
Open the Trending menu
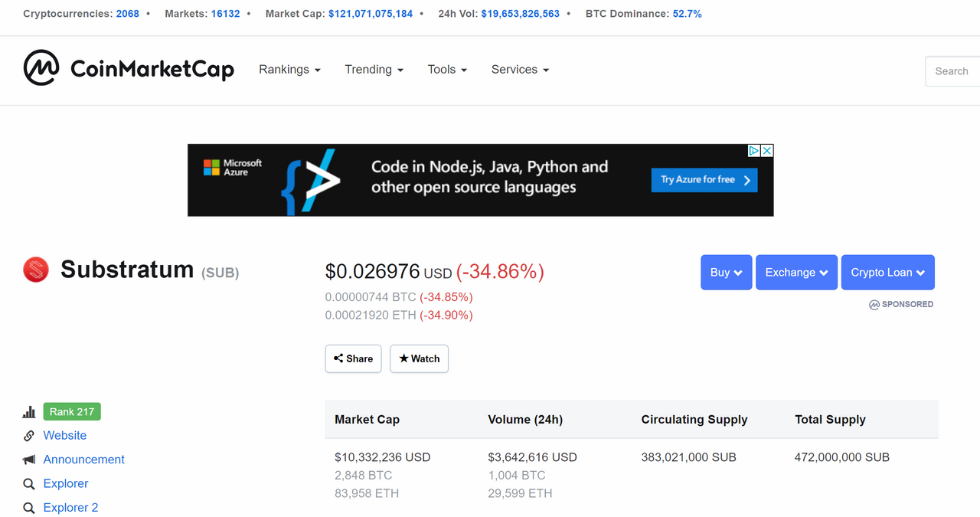coord(374,70)
